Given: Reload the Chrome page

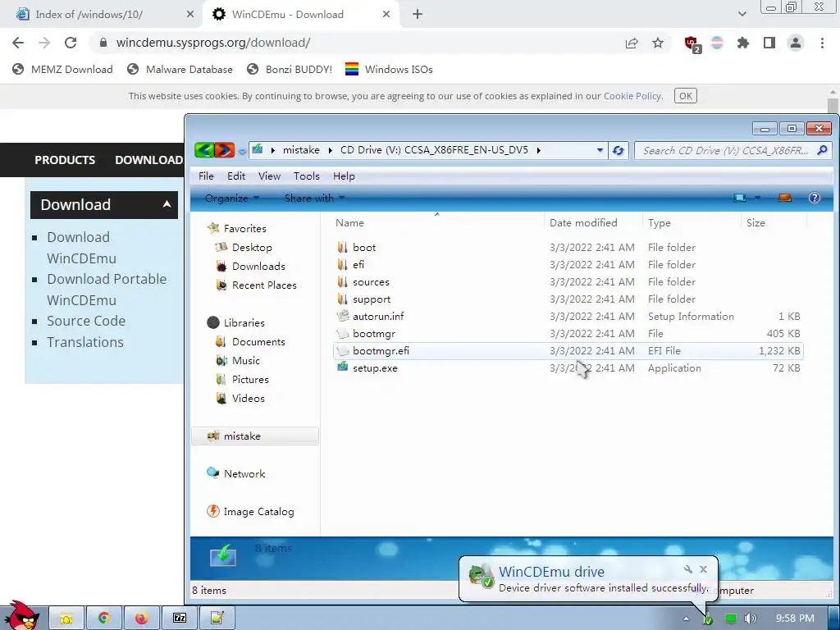Looking at the screenshot, I should click(x=71, y=43).
